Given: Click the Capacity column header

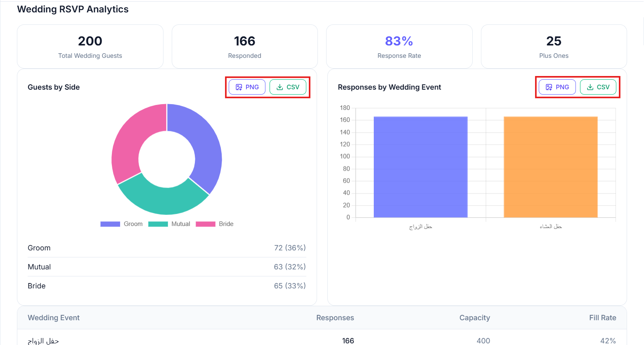Looking at the screenshot, I should pyautogui.click(x=475, y=318).
